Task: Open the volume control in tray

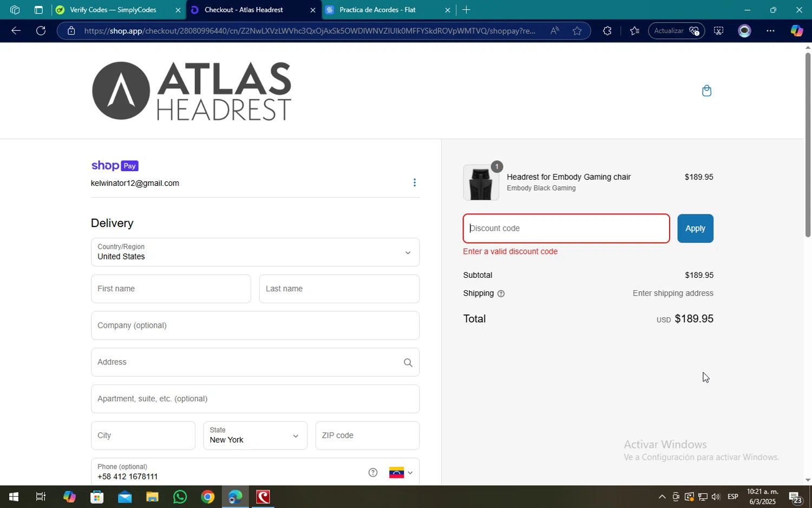Action: (x=716, y=497)
